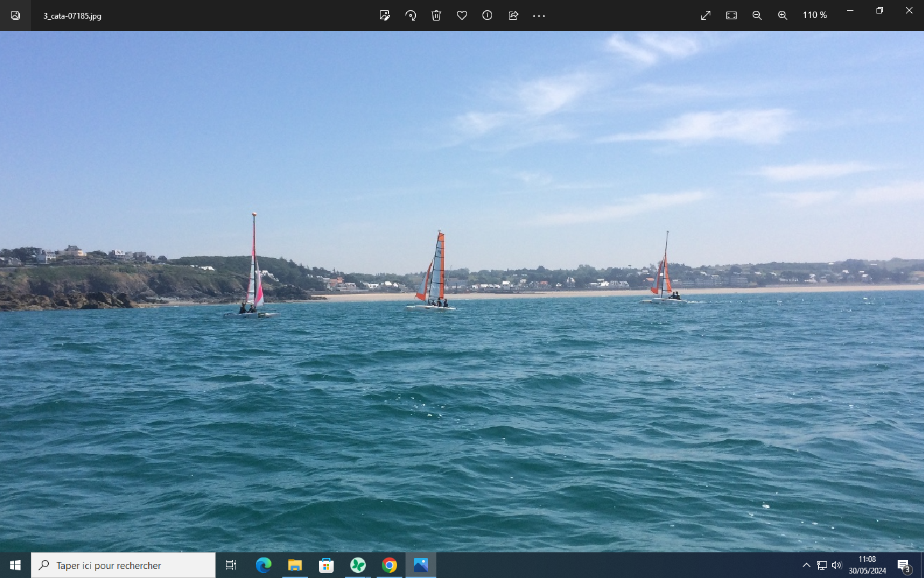Delete the photo using the trash icon
This screenshot has width=924, height=578.
pos(436,15)
